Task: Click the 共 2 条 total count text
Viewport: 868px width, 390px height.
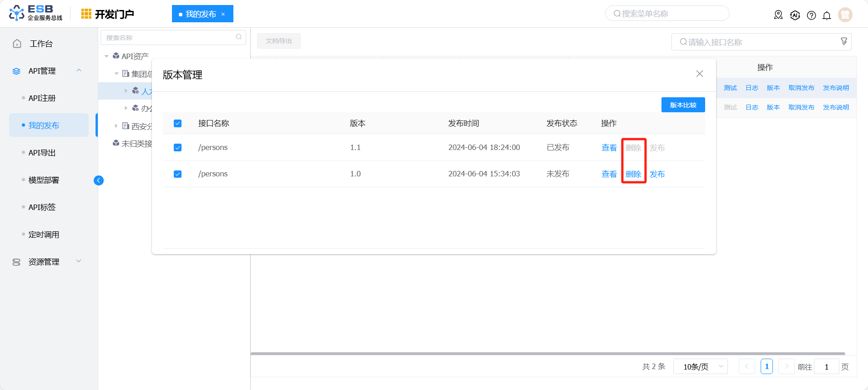Action: pyautogui.click(x=654, y=366)
